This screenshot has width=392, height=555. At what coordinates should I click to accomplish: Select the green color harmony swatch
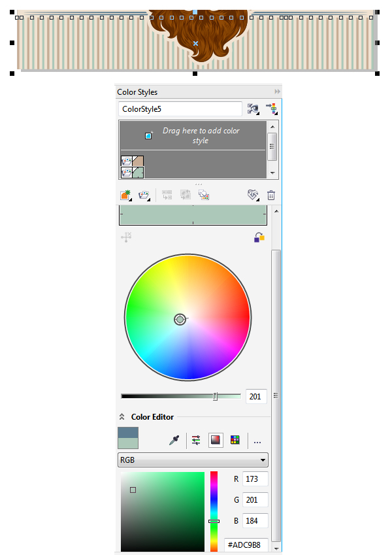[138, 173]
